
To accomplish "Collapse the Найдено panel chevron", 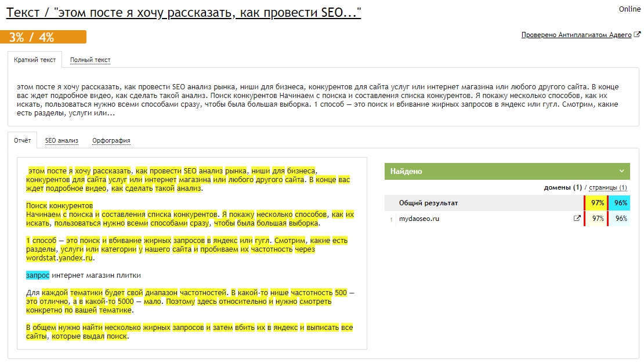I will coord(621,171).
